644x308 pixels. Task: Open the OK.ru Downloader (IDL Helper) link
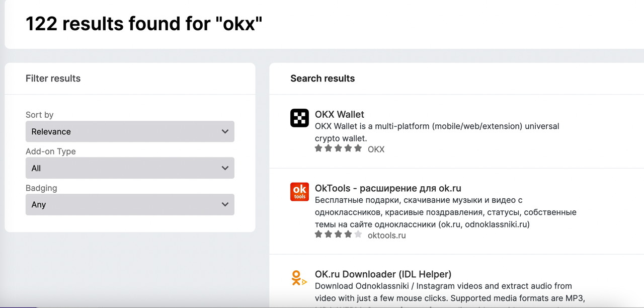383,274
